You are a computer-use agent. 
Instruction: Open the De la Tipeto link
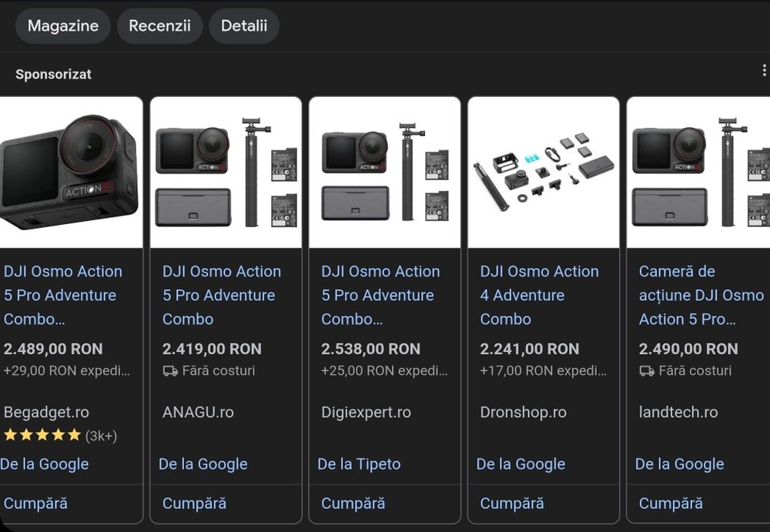pos(360,464)
